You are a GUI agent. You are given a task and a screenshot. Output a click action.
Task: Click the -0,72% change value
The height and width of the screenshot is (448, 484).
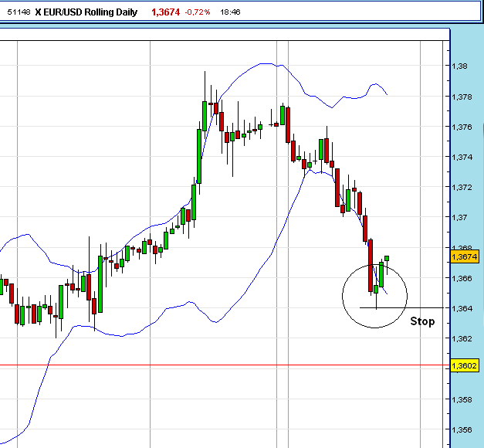click(x=198, y=12)
